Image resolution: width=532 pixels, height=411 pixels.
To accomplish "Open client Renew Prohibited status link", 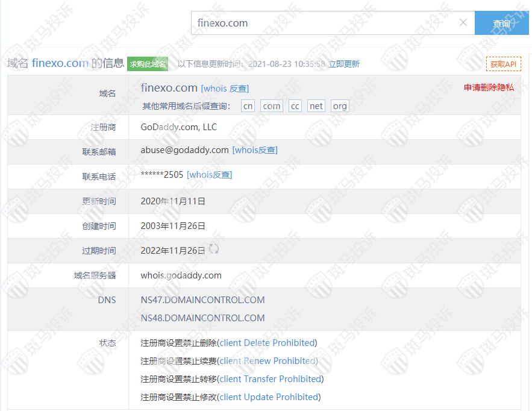I will pyautogui.click(x=268, y=361).
